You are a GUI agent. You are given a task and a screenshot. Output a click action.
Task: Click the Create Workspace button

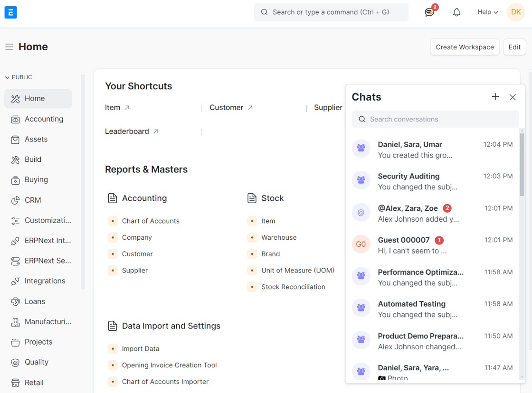(465, 47)
